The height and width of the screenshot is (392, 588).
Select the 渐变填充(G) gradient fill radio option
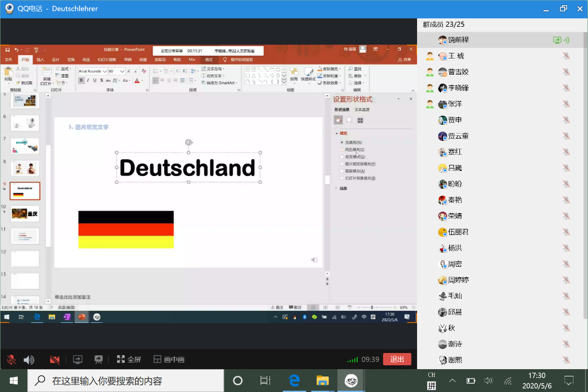click(342, 157)
